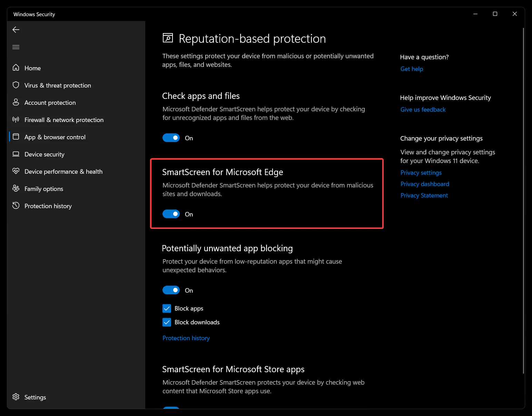
Task: Uncheck the Block downloads checkbox
Action: 167,322
